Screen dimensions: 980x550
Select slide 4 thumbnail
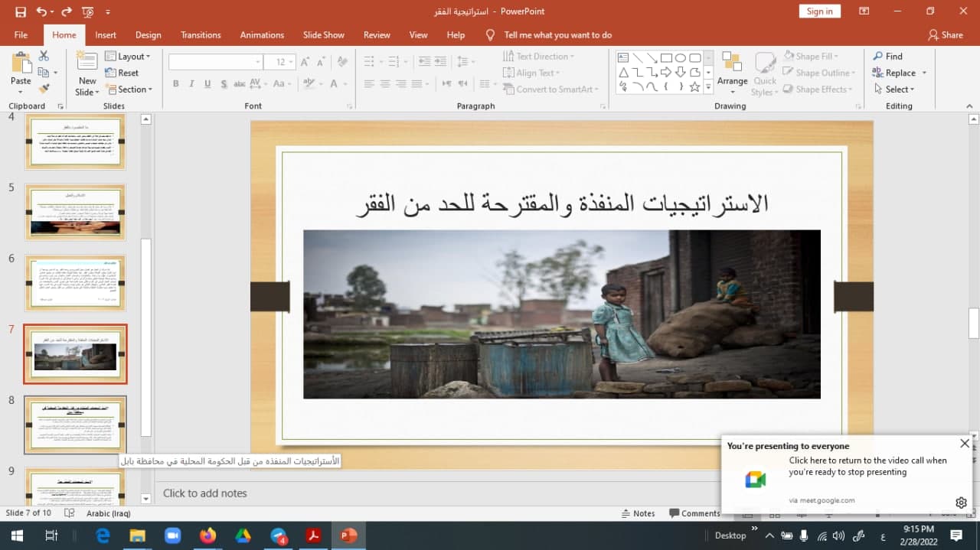pyautogui.click(x=75, y=142)
